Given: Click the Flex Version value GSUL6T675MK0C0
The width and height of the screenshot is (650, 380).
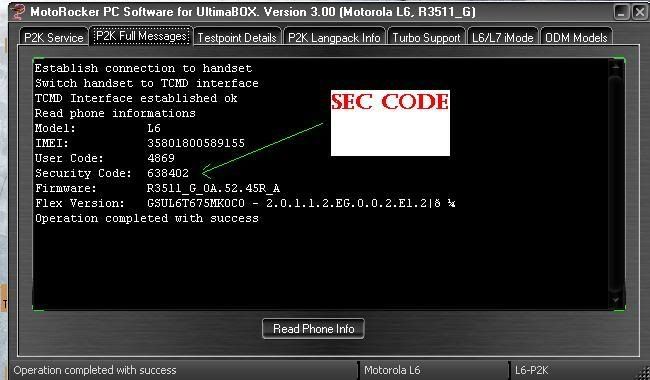Looking at the screenshot, I should pos(196,203).
